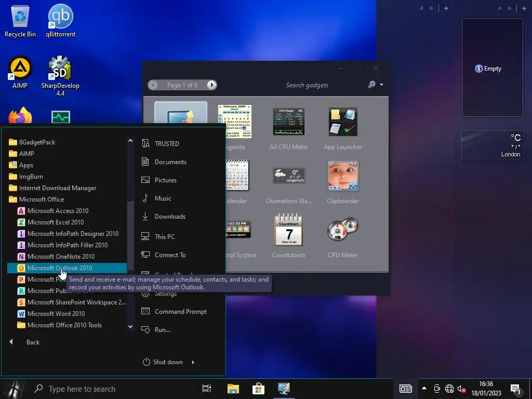The image size is (532, 399).
Task: Select the CPU Meter gadget
Action: click(343, 236)
